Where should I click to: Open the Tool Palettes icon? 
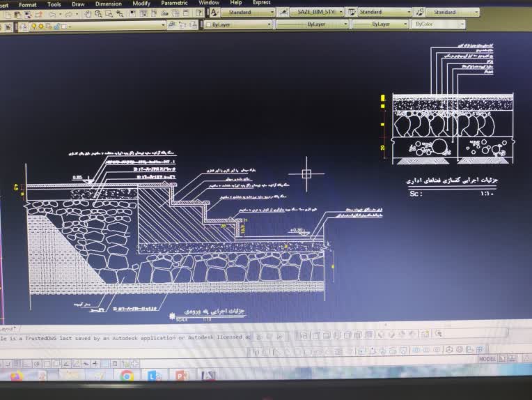(x=154, y=13)
